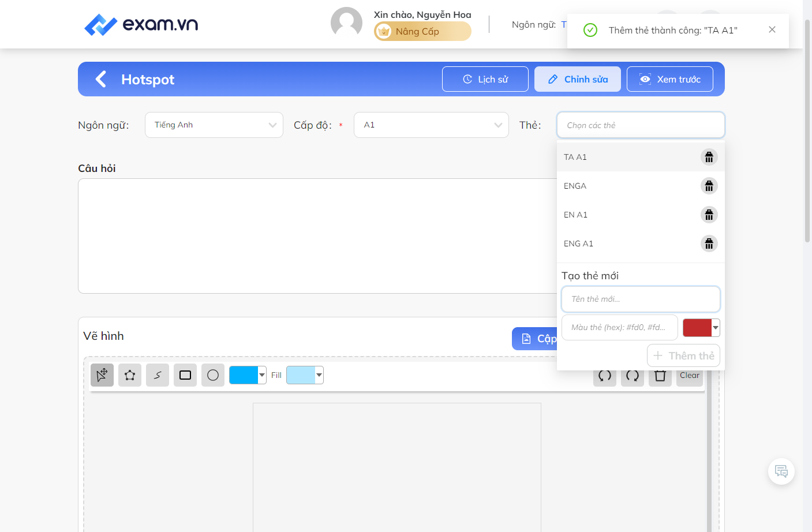Screen dimensions: 812x532
Task: Pick the freehand line tool
Action: click(158, 375)
